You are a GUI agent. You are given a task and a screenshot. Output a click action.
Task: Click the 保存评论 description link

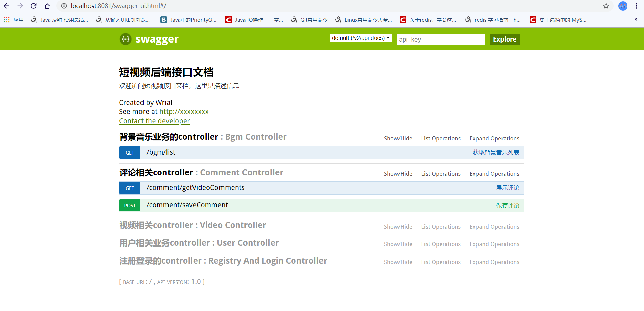[x=508, y=205]
